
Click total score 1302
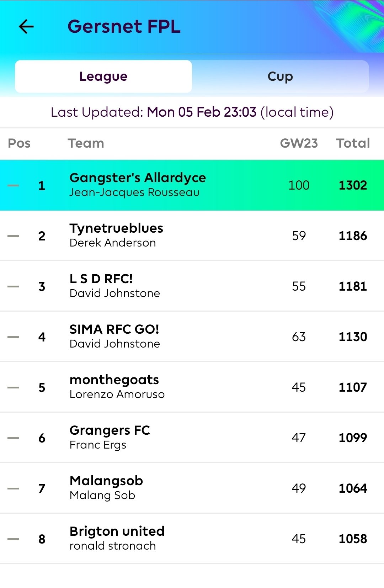[x=353, y=185]
